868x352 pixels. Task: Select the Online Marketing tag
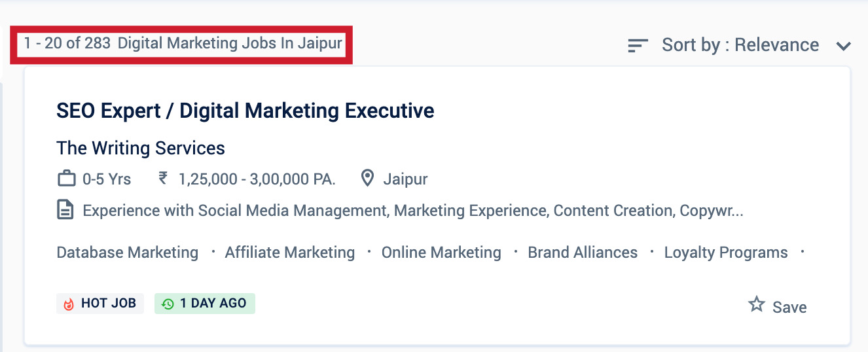[441, 253]
